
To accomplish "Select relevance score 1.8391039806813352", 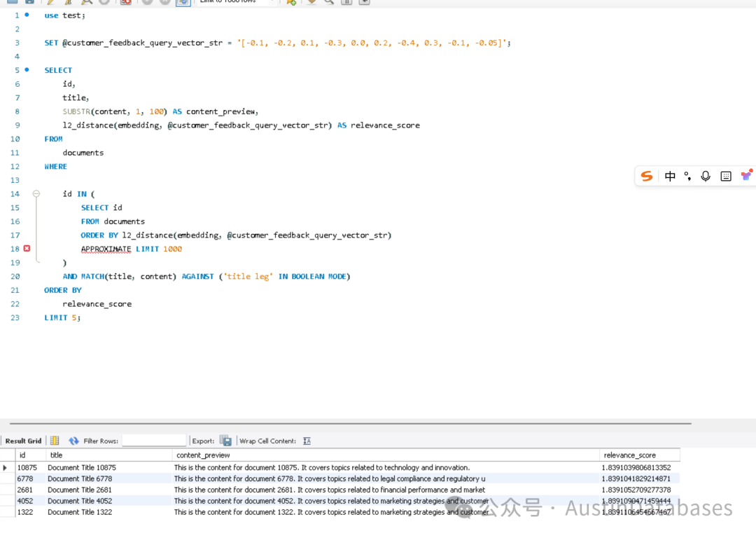I will pyautogui.click(x=640, y=467).
